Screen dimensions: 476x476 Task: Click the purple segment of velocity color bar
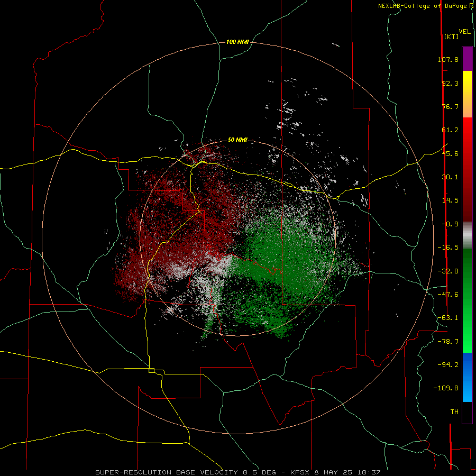(x=467, y=59)
